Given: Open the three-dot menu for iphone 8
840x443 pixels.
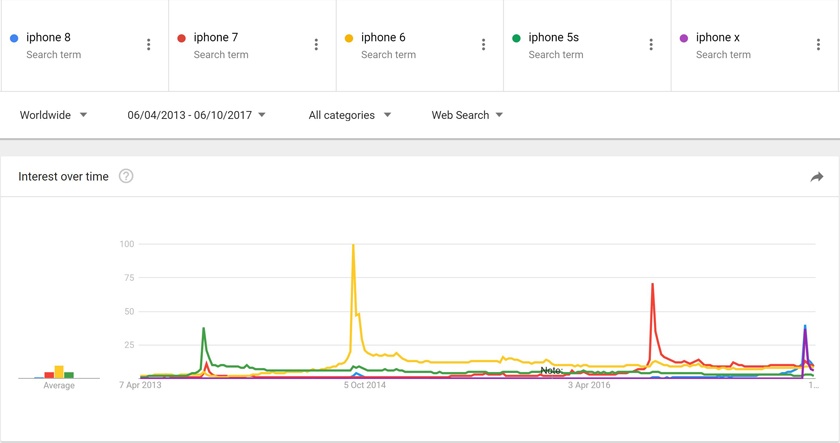Looking at the screenshot, I should (x=149, y=45).
